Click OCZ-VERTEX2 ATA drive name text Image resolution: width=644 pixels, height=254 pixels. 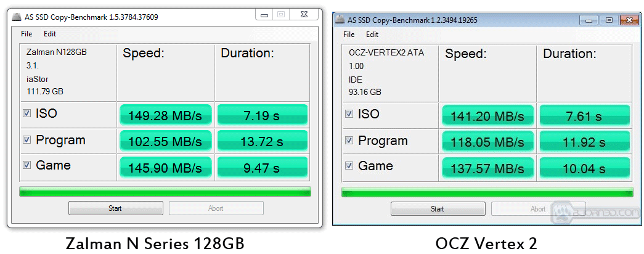click(x=386, y=52)
